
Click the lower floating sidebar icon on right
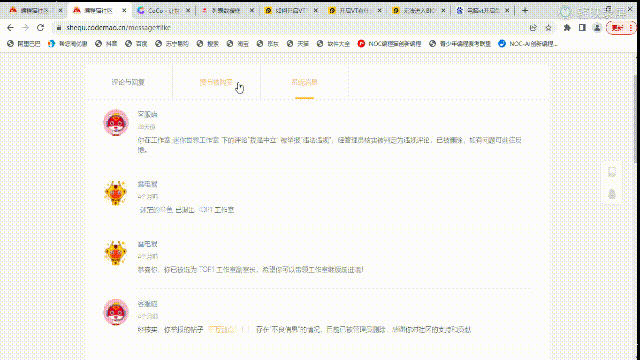point(611,193)
